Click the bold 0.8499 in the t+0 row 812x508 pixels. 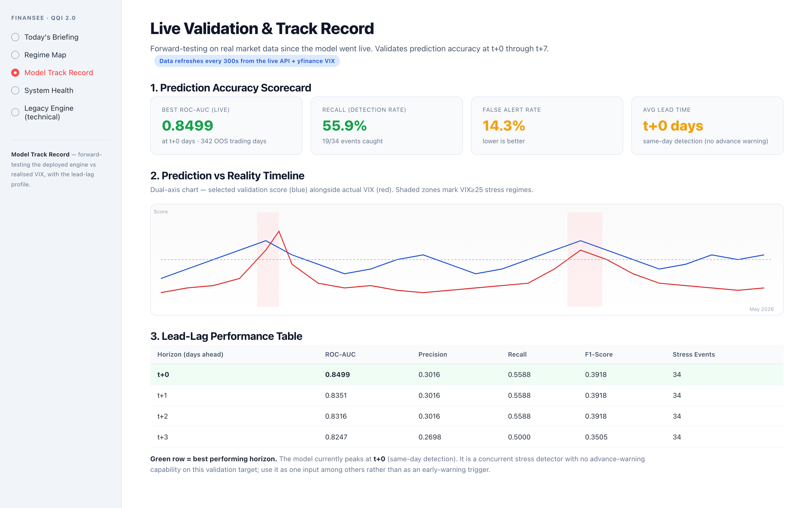pyautogui.click(x=337, y=375)
